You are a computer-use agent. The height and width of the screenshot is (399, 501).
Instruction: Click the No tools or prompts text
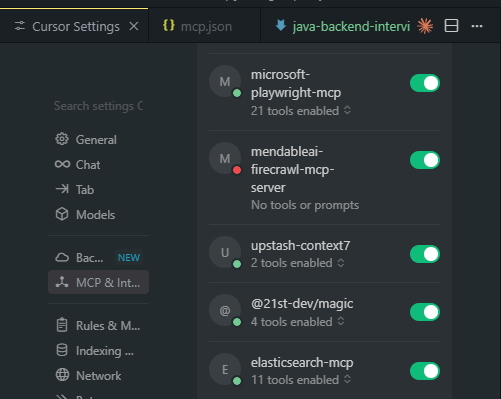[305, 205]
